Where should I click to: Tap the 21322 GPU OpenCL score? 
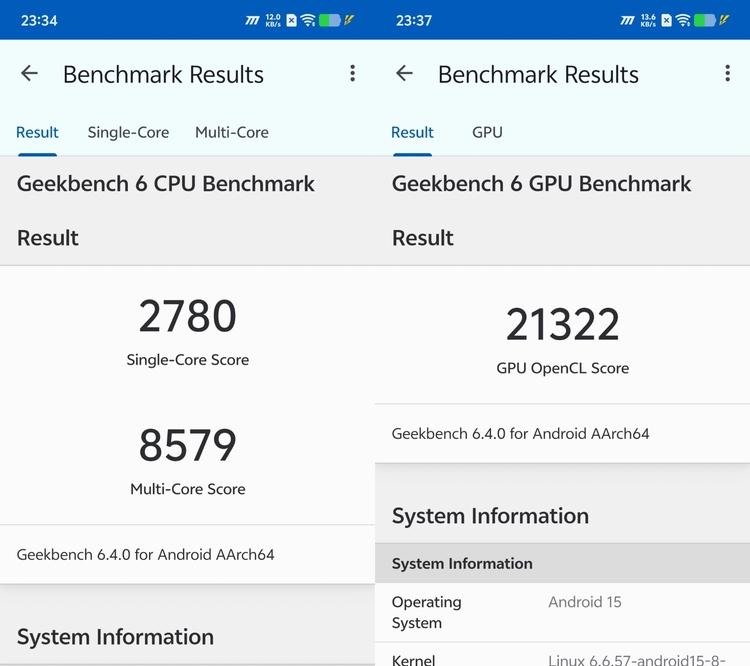[x=562, y=324]
